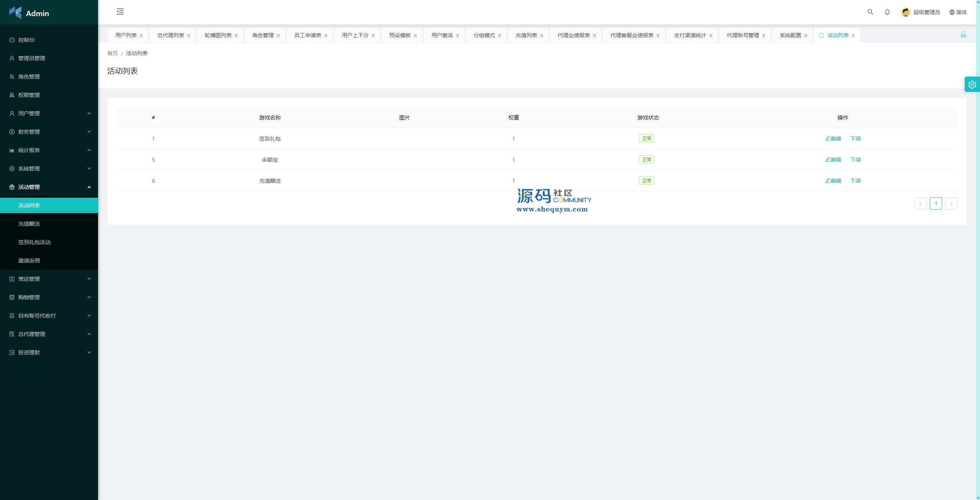This screenshot has height=500, width=980.
Task: Open notifications bell icon
Action: coord(887,12)
